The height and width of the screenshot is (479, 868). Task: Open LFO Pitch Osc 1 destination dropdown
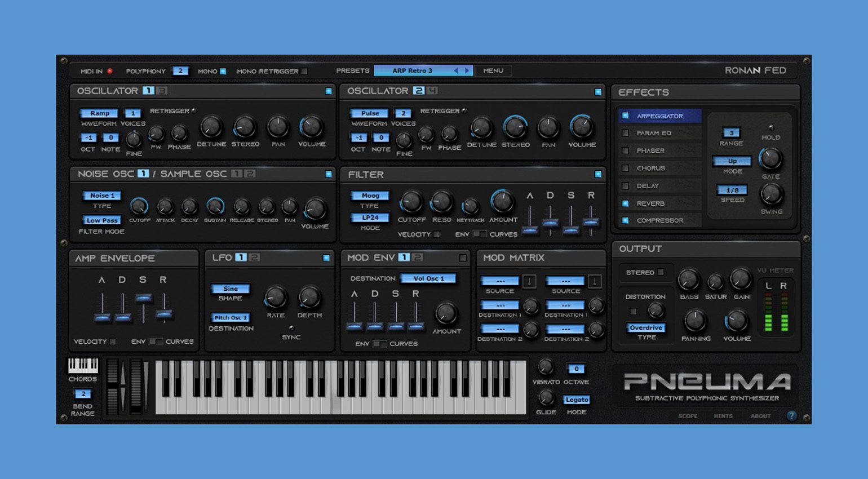click(x=230, y=318)
